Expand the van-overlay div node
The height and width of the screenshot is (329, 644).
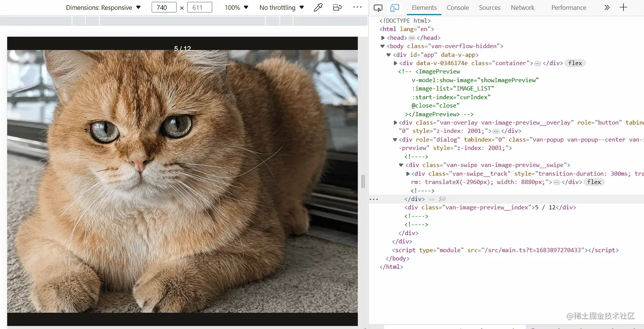[395, 122]
